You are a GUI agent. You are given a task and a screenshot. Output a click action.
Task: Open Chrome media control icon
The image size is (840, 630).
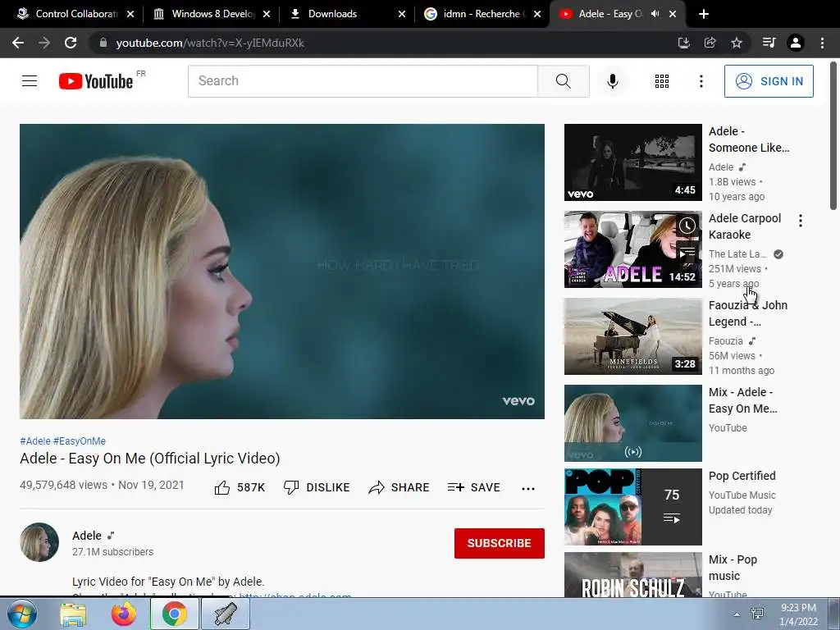pos(769,43)
